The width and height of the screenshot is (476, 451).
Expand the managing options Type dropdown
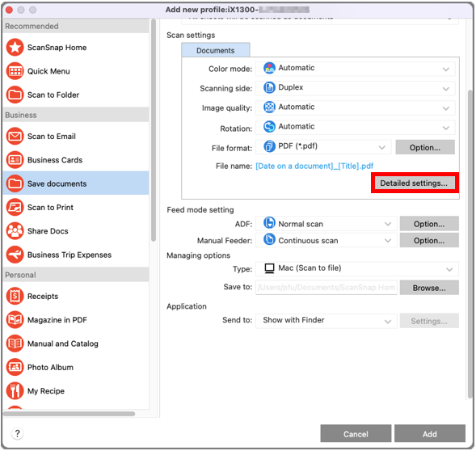pos(357,269)
